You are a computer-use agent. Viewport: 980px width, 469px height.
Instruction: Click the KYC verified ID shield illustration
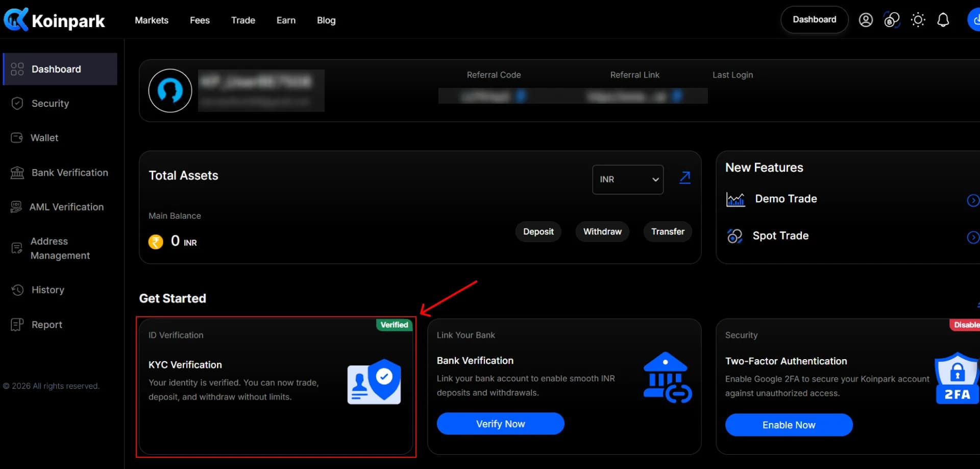pyautogui.click(x=374, y=381)
